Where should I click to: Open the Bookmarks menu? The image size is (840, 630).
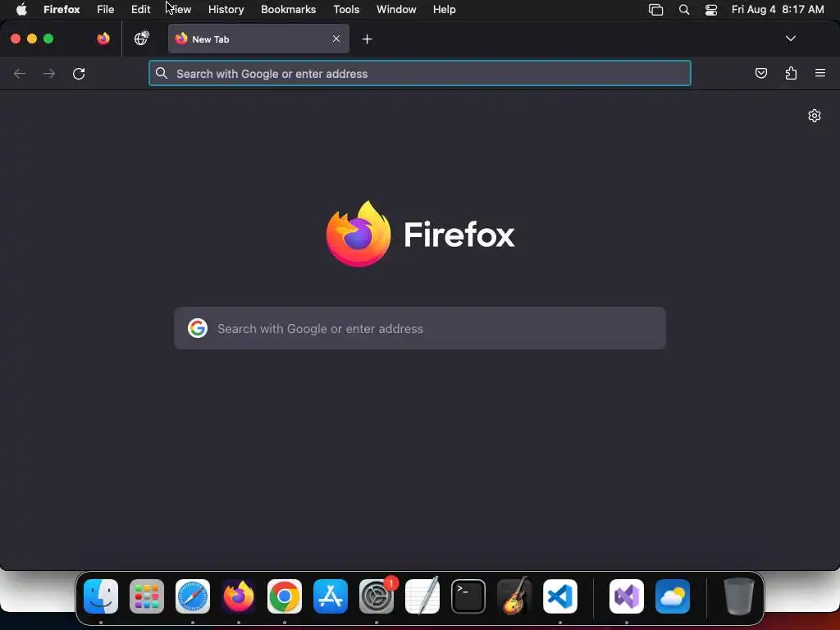(288, 10)
